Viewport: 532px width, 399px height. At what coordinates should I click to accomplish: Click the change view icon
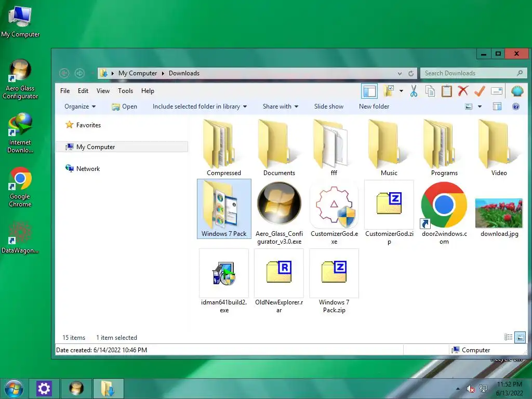[469, 107]
